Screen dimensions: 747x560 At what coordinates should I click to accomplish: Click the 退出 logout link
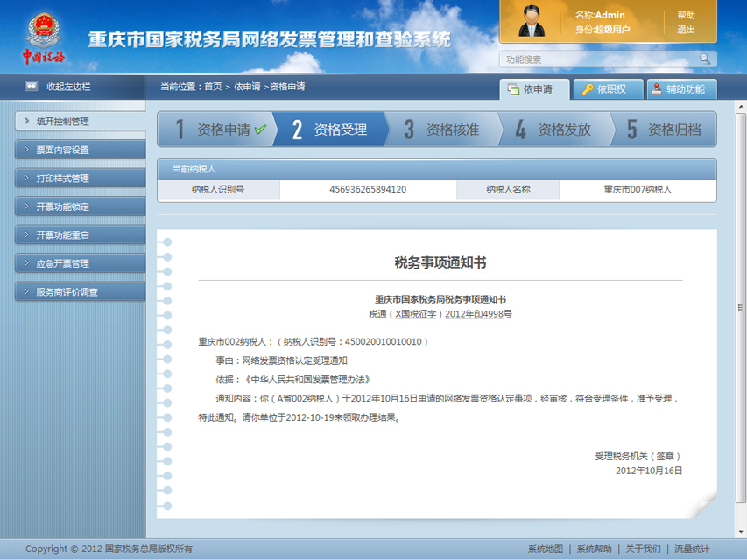[x=686, y=30]
